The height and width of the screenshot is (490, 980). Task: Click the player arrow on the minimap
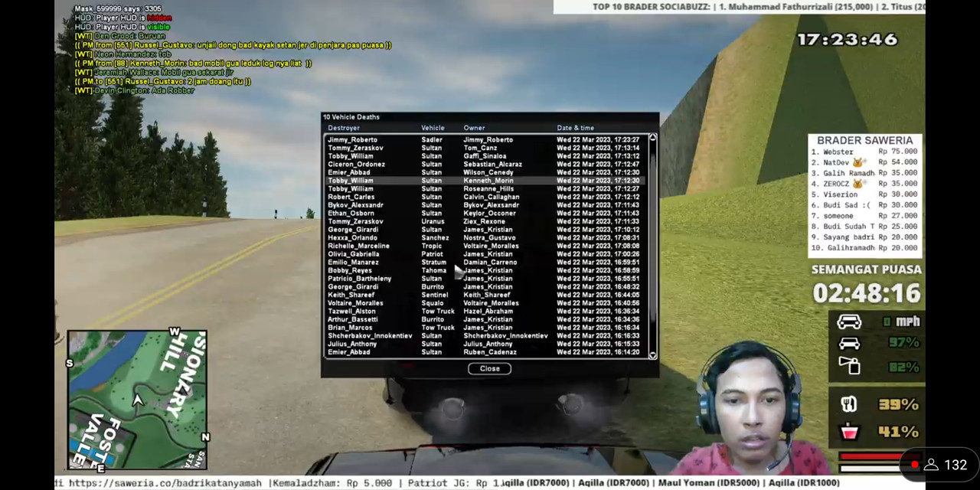138,400
